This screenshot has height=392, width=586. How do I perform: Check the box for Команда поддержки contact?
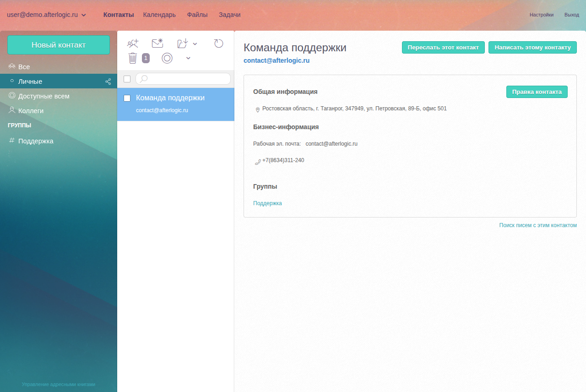(127, 98)
